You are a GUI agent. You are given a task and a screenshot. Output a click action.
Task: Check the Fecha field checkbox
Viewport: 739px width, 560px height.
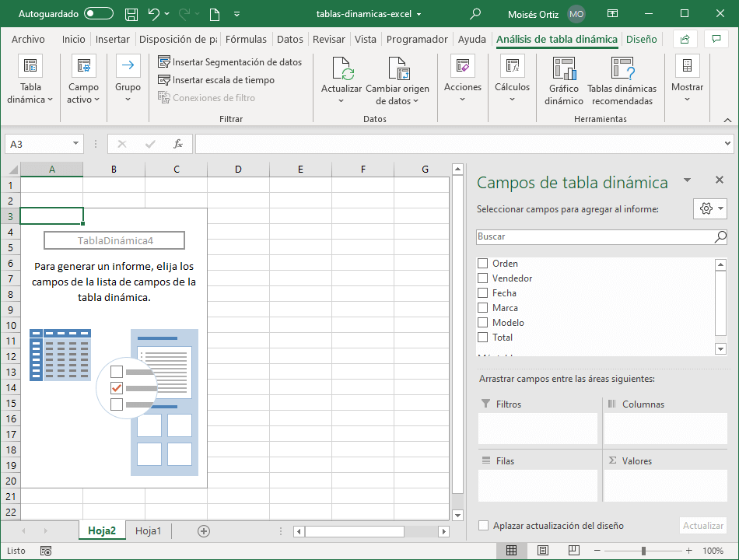(x=482, y=292)
